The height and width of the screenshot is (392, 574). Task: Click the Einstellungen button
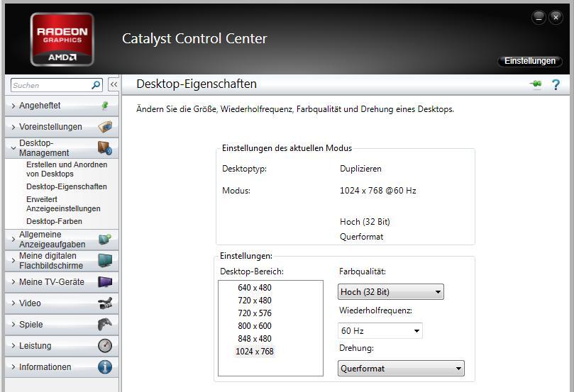tap(529, 61)
